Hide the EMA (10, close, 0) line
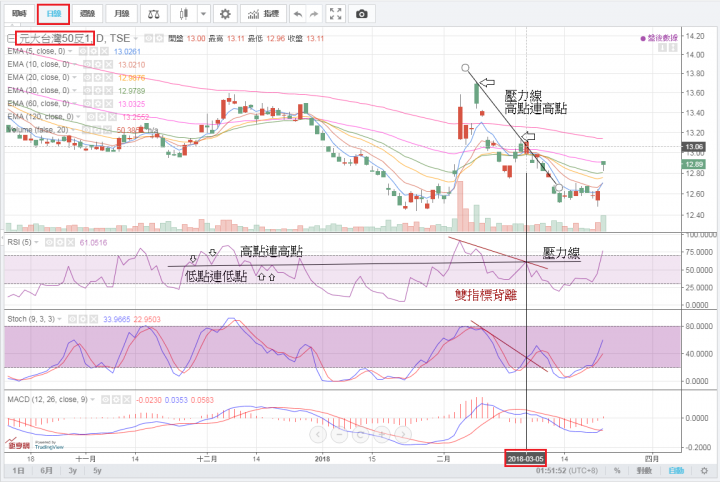Viewport: 720px width, 482px height. pos(88,63)
